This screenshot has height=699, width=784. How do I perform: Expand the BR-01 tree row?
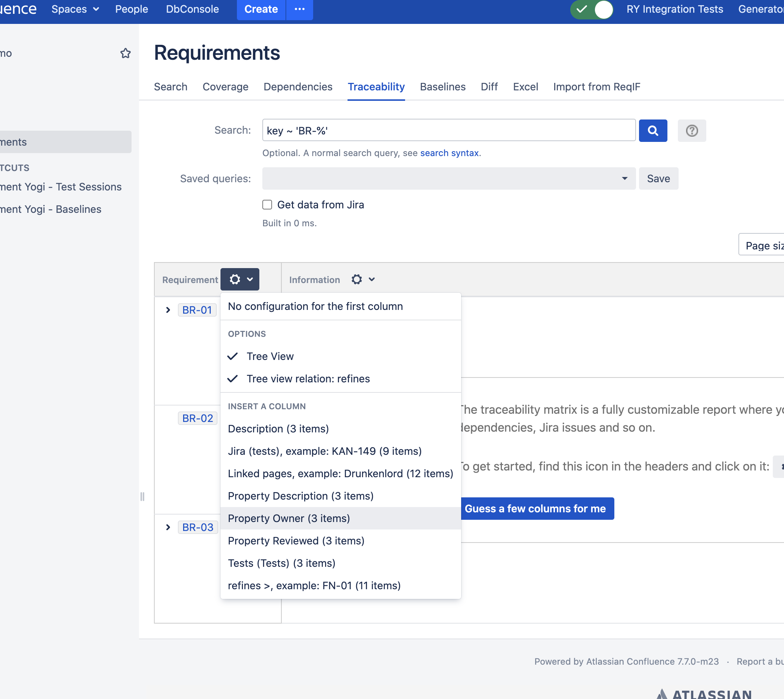coord(168,310)
